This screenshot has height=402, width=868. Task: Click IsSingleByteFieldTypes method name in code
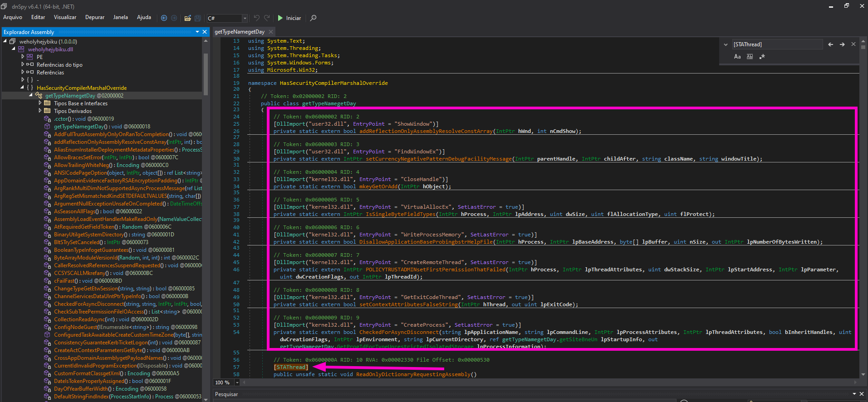tap(401, 214)
